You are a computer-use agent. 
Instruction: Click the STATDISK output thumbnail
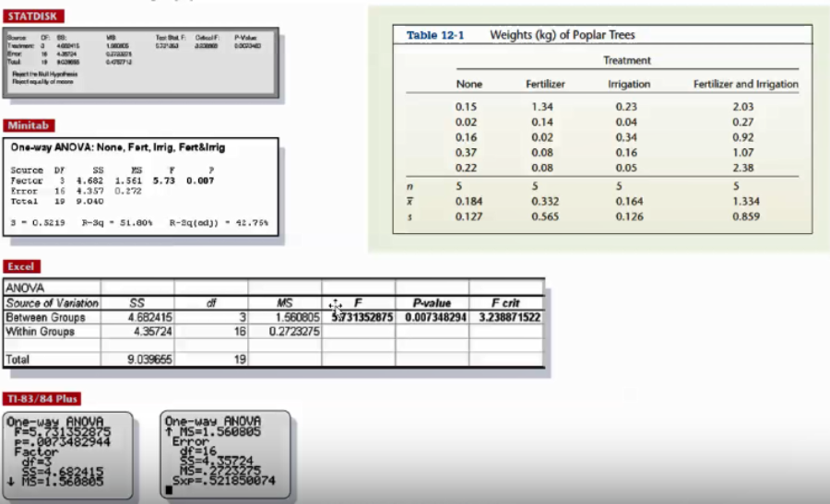click(141, 63)
